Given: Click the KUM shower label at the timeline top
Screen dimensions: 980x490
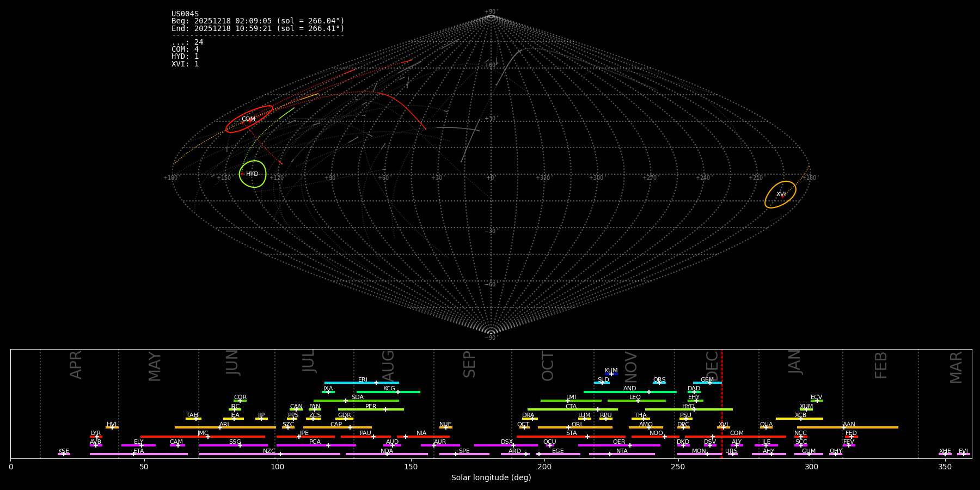Looking at the screenshot, I should 611,371.
